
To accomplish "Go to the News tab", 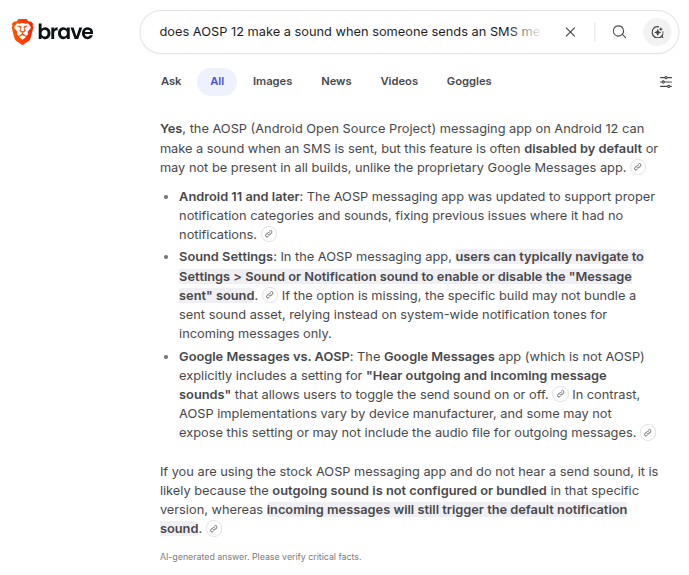I will coord(336,82).
